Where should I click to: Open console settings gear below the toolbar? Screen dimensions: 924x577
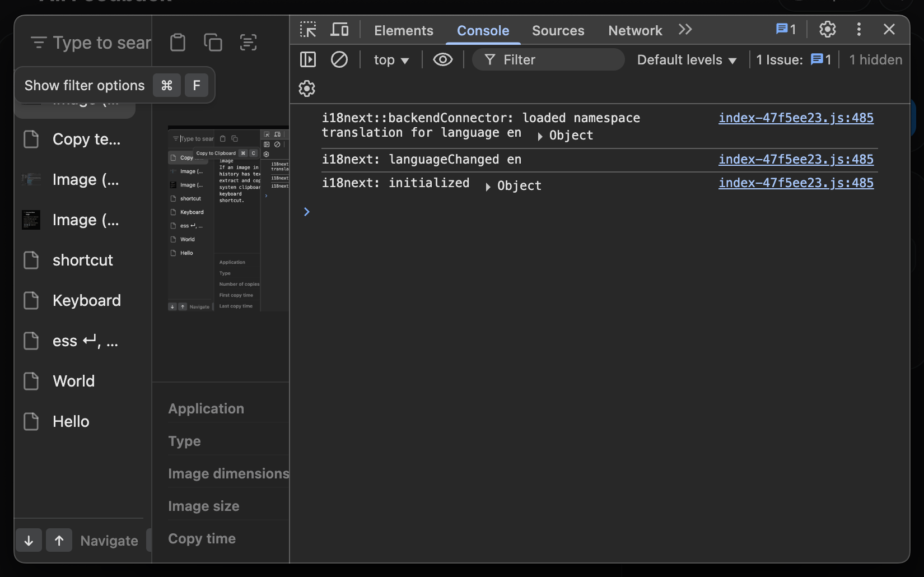[x=307, y=89]
